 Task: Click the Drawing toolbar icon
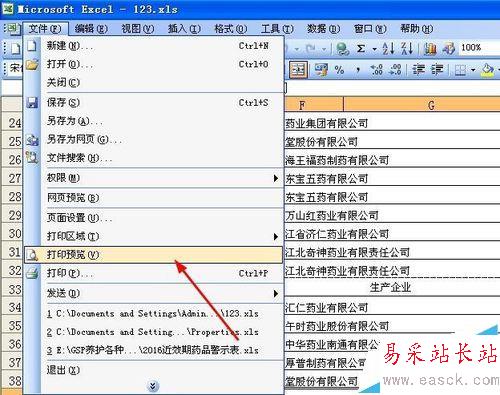click(x=448, y=49)
